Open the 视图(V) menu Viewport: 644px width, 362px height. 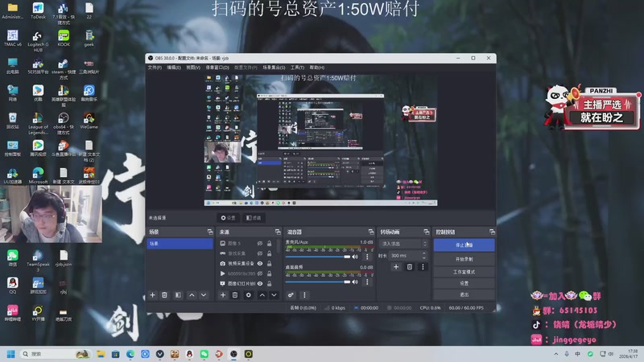pos(193,68)
